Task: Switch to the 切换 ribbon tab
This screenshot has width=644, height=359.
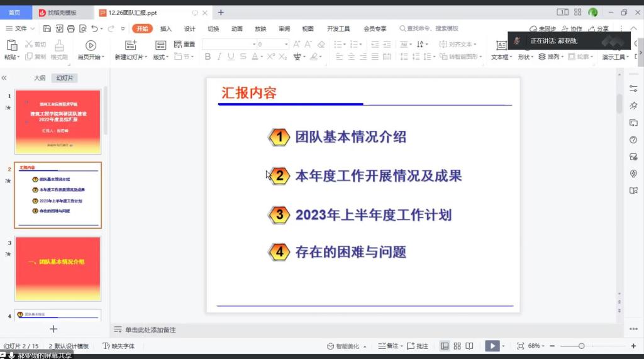Action: 213,28
